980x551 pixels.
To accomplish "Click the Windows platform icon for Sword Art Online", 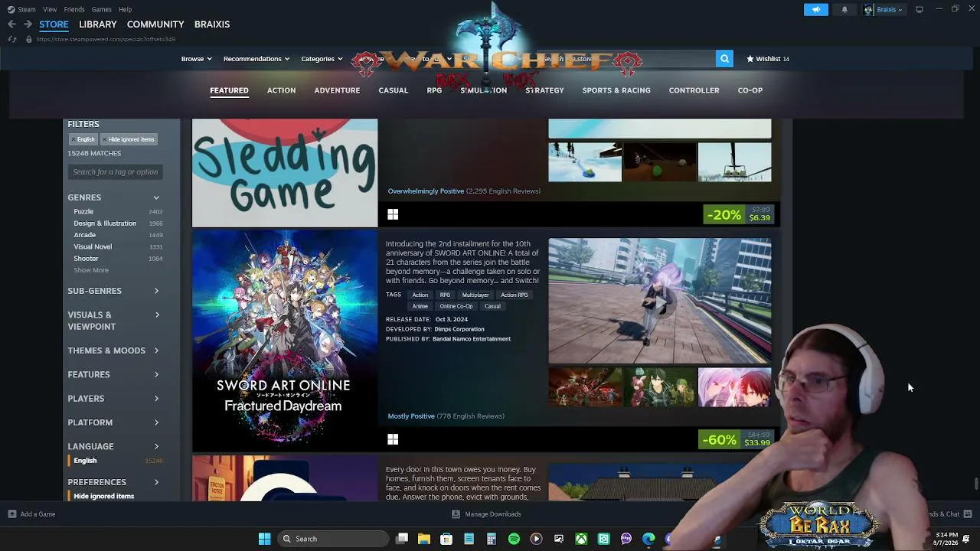I will [x=393, y=439].
